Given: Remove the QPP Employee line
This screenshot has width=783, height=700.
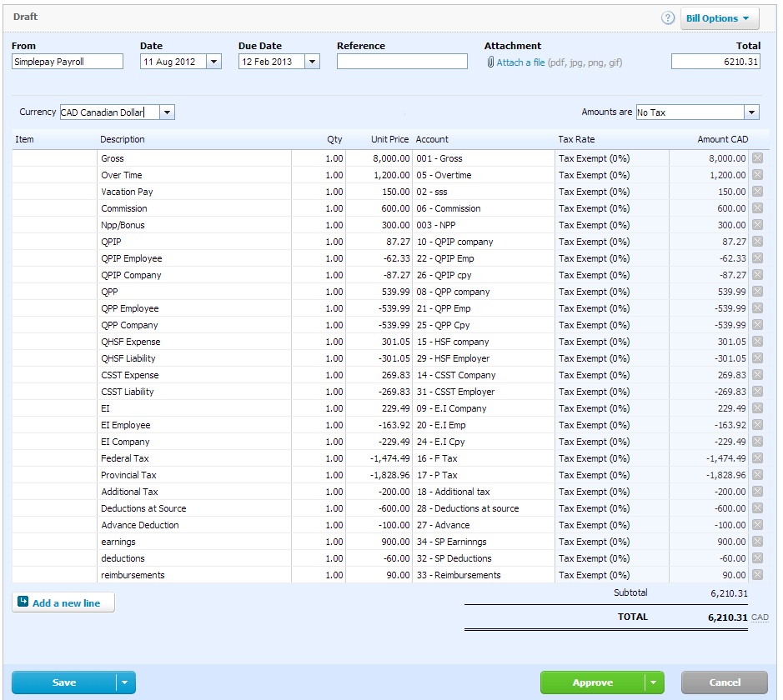Looking at the screenshot, I should (x=757, y=308).
